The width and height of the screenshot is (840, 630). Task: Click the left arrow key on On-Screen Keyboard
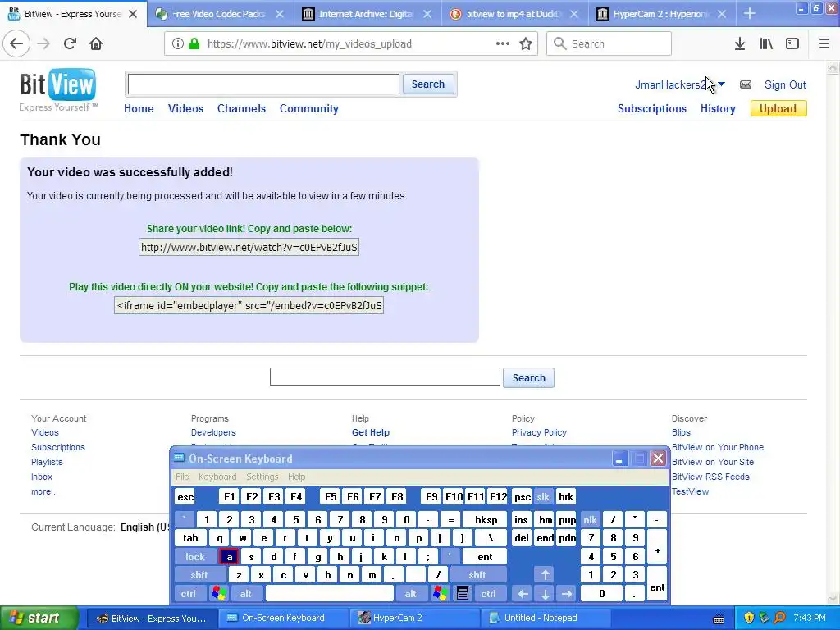pos(523,594)
